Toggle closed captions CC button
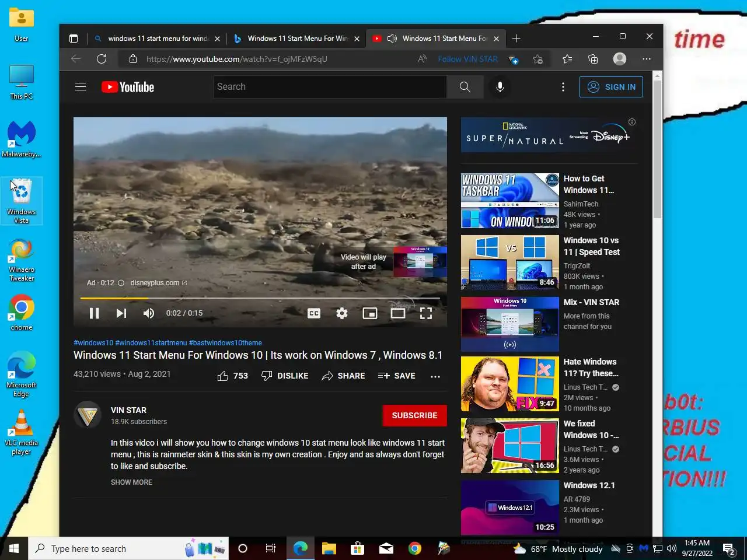 (314, 313)
